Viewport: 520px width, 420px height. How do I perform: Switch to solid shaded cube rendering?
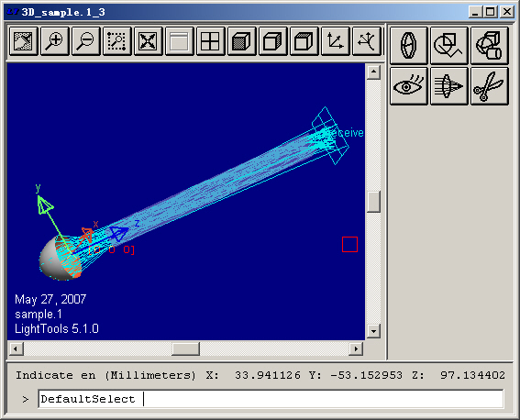(x=241, y=41)
